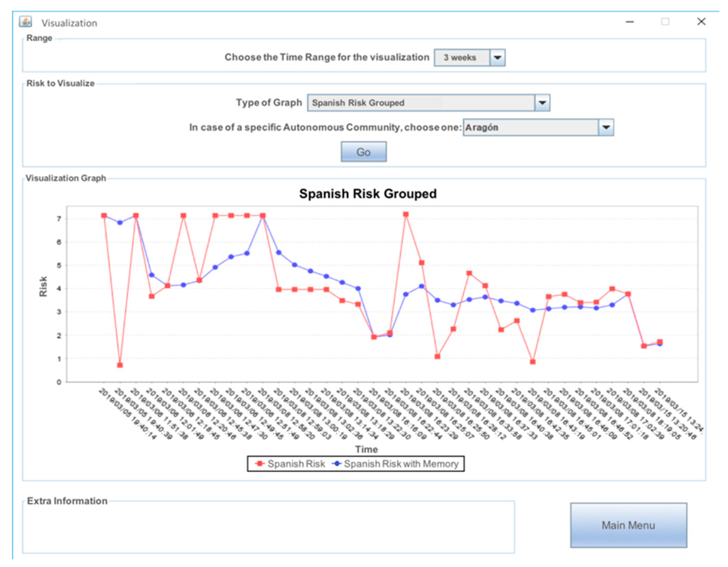Viewport: 728px width, 567px height.
Task: Click inside the Extra Information panel
Action: tap(268, 528)
